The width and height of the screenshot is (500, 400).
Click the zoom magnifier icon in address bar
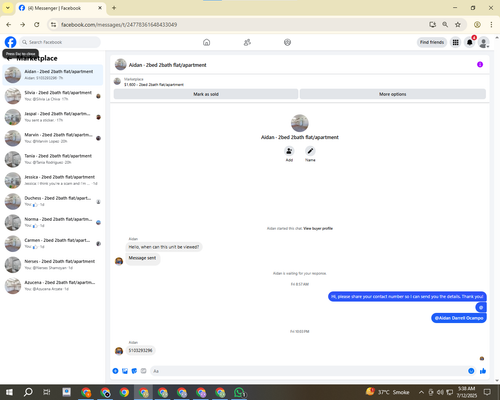(445, 25)
